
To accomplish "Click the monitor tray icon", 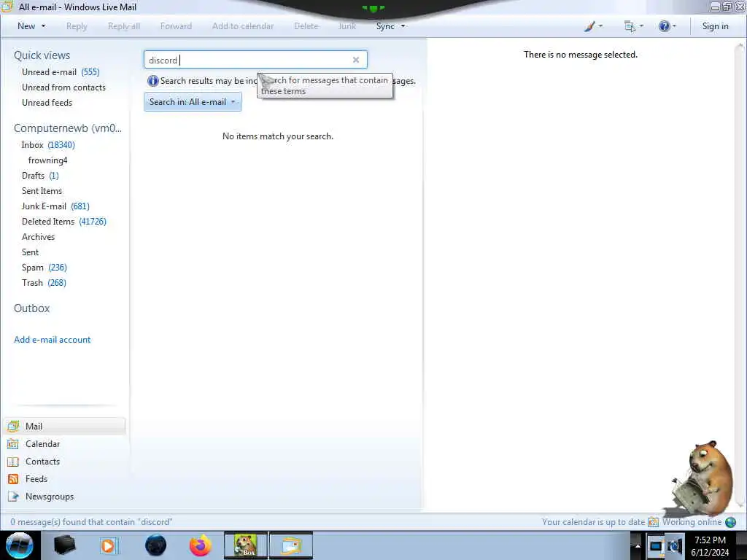I will (656, 546).
